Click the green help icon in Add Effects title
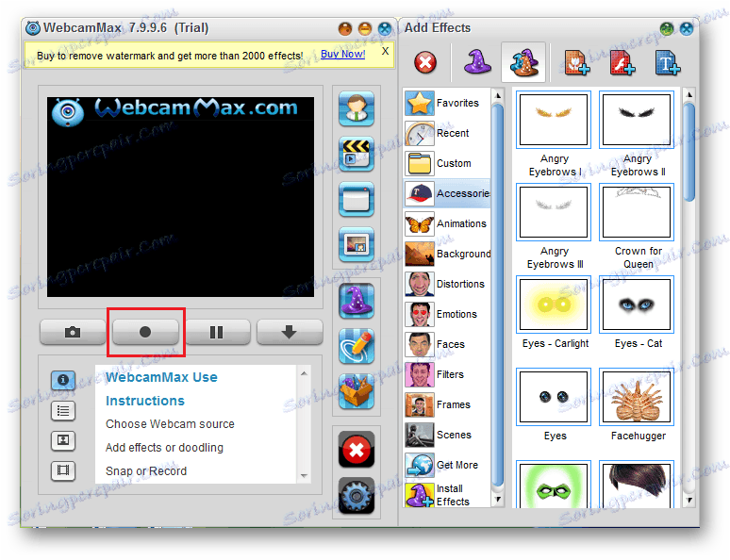This screenshot has height=560, width=730. pyautogui.click(x=666, y=29)
